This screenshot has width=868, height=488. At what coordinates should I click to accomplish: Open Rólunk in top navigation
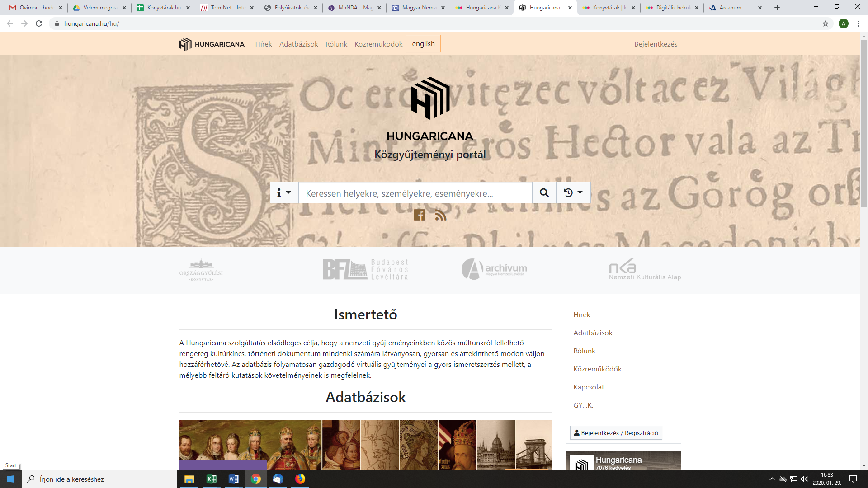336,44
